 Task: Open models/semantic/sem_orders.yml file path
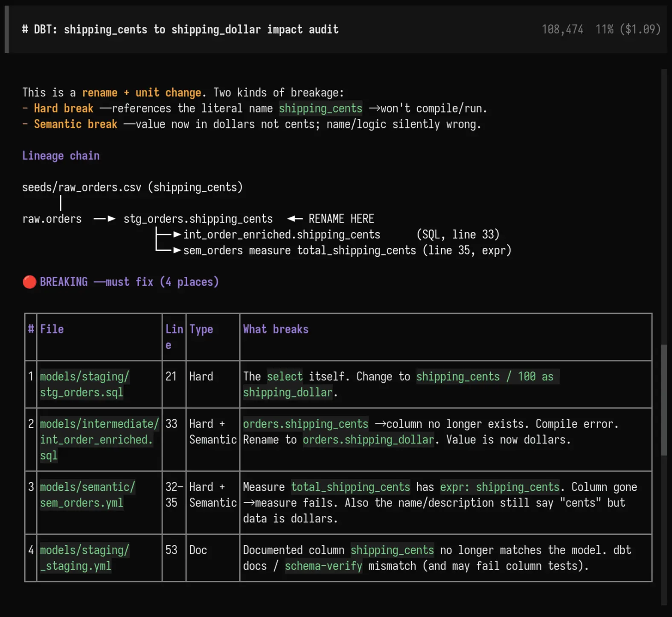(x=87, y=495)
